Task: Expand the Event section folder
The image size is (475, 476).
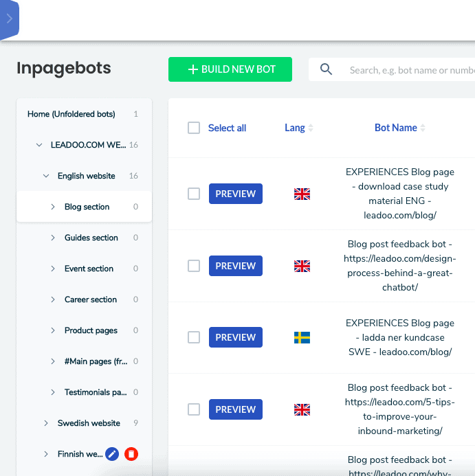Action: pyautogui.click(x=52, y=269)
